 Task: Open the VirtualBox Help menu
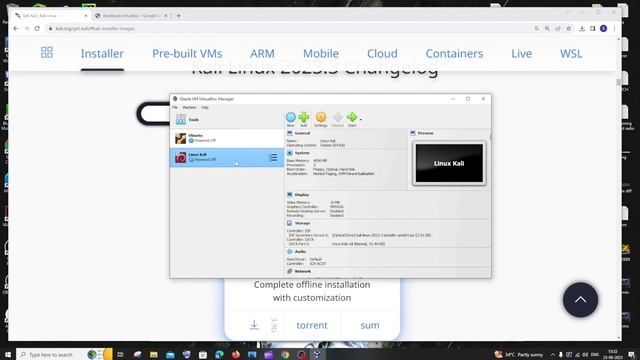(x=205, y=107)
